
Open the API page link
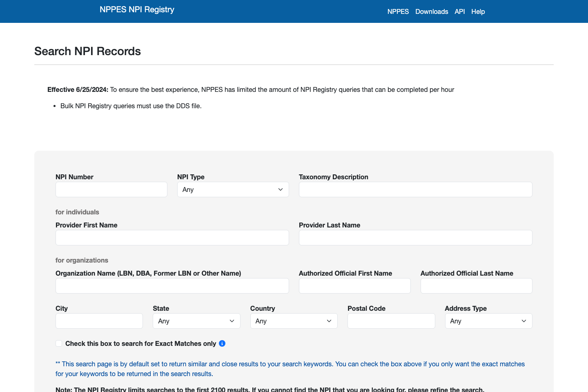pyautogui.click(x=459, y=11)
